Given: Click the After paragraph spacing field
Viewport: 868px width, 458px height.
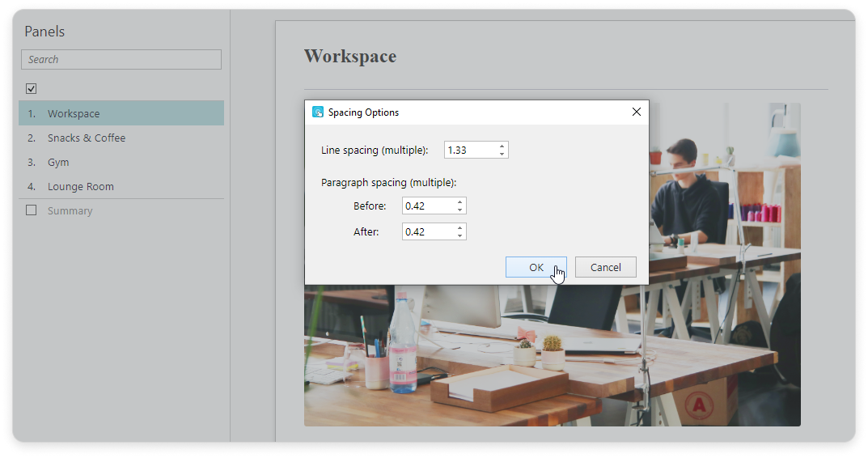Looking at the screenshot, I should click(428, 231).
